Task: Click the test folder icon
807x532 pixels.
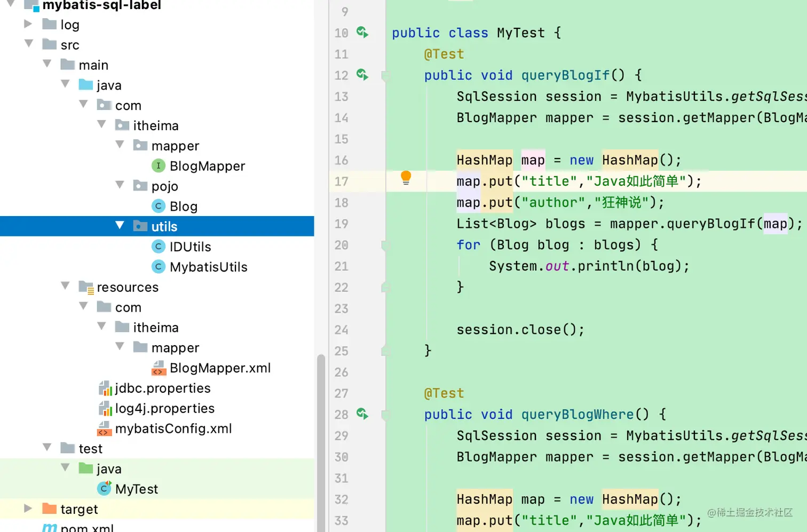Action: [x=68, y=448]
